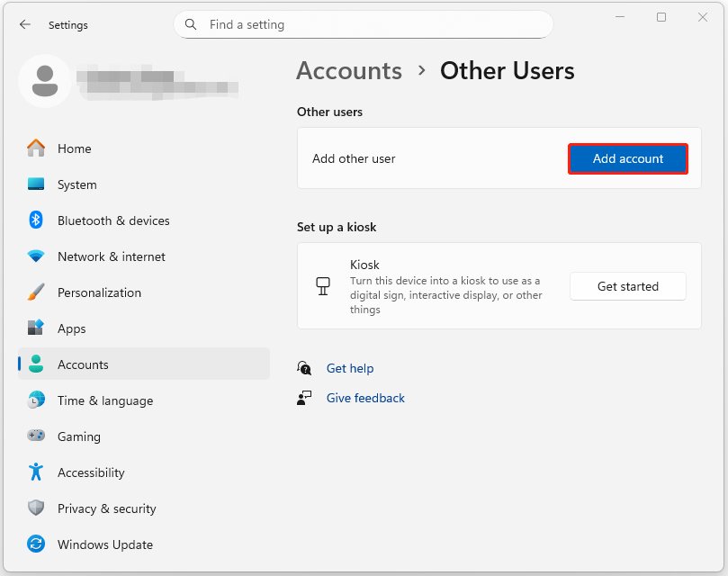Viewport: 728px width, 576px height.
Task: Open the Gaming Xbox icon
Action: coord(36,436)
